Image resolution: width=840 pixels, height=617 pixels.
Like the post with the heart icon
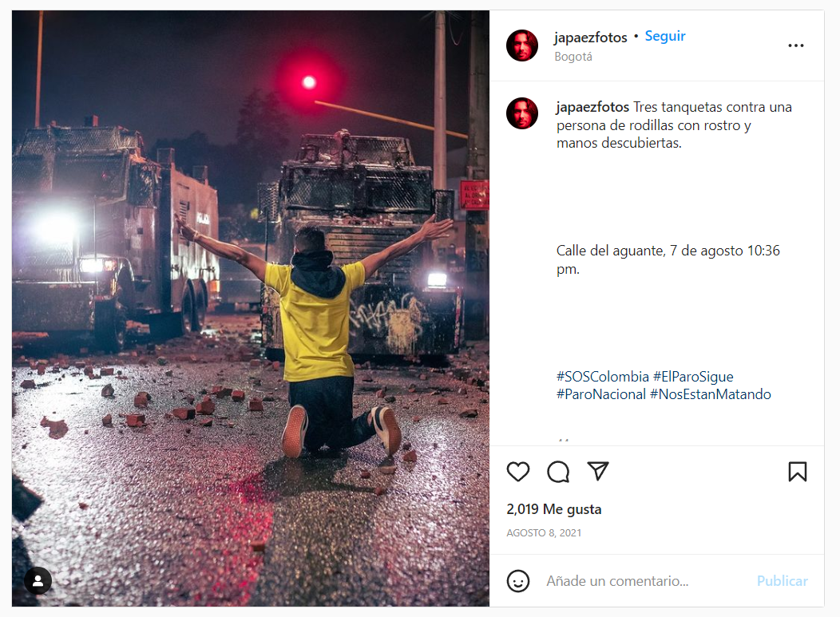click(518, 472)
